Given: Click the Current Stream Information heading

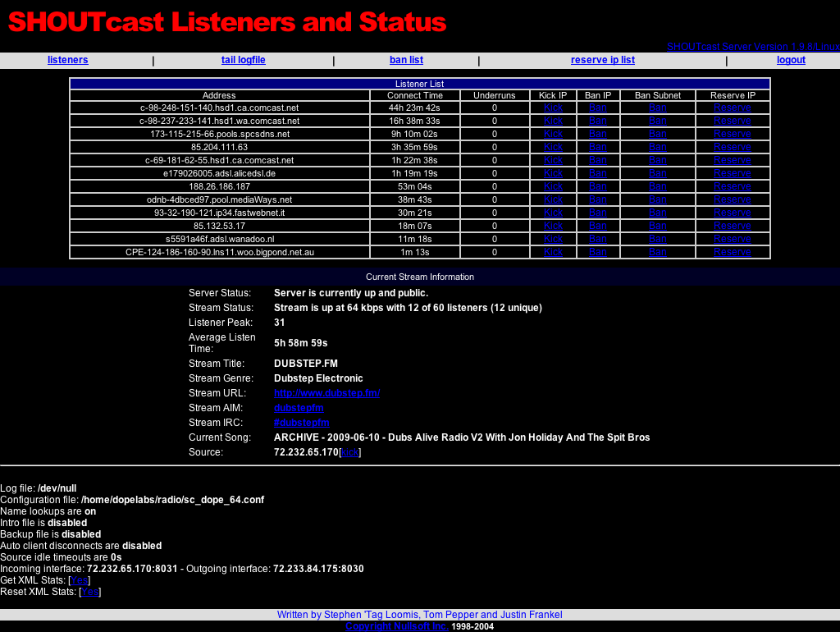Looking at the screenshot, I should 420,277.
